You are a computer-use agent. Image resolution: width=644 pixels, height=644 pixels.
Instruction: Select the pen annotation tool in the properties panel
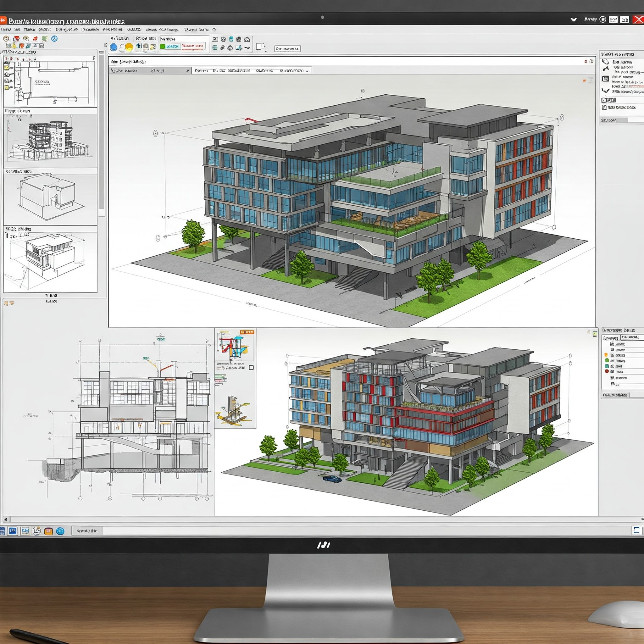pos(606,68)
